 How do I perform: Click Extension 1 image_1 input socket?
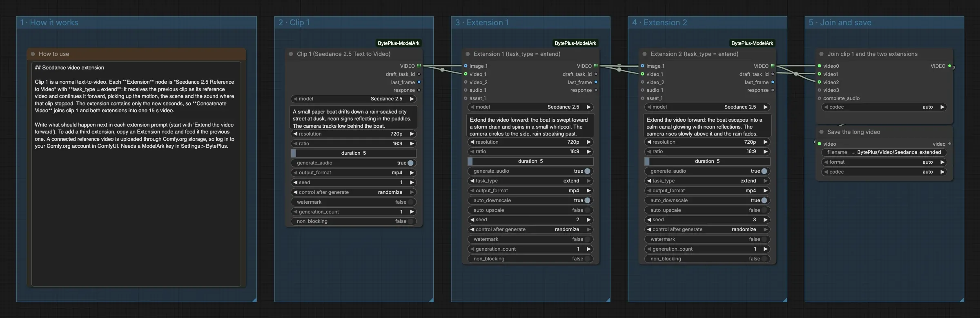[x=465, y=66]
